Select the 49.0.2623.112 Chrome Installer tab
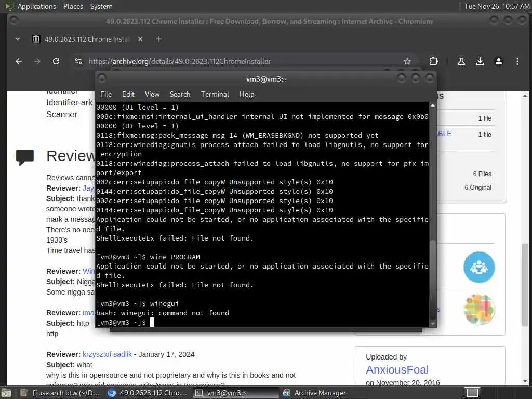This screenshot has height=399, width=532. (x=87, y=39)
